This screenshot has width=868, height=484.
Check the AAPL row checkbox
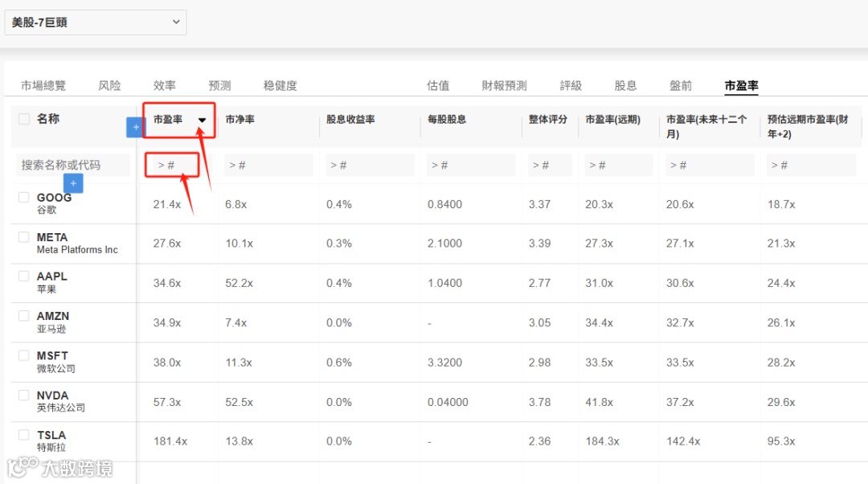click(23, 276)
